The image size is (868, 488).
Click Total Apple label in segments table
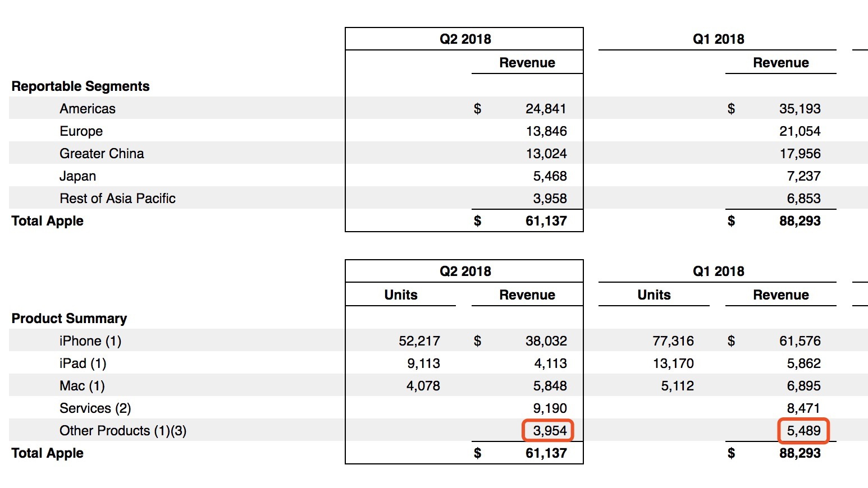pyautogui.click(x=47, y=221)
